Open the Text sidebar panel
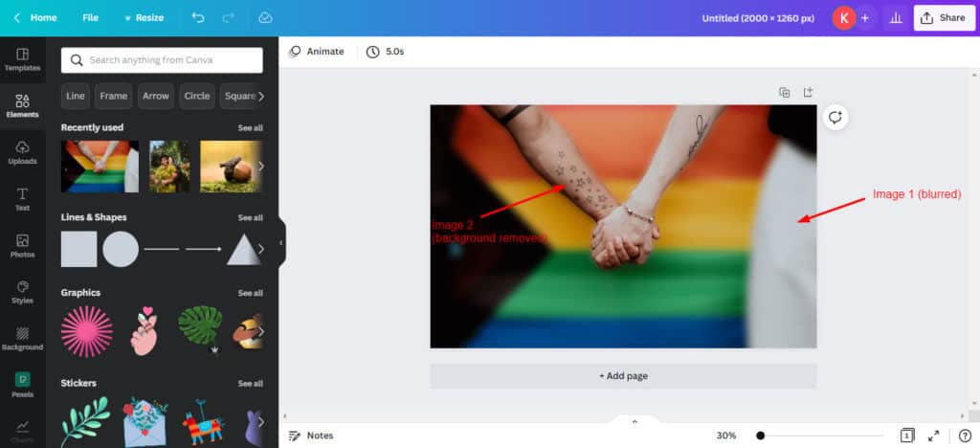 (x=23, y=199)
